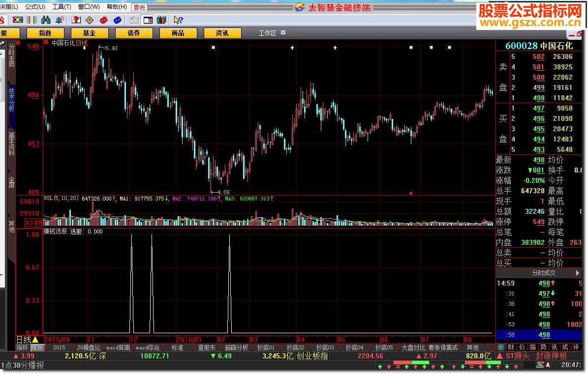588x374 pixels.
Task: Open the alarm bell alert tool
Action: coord(60,20)
